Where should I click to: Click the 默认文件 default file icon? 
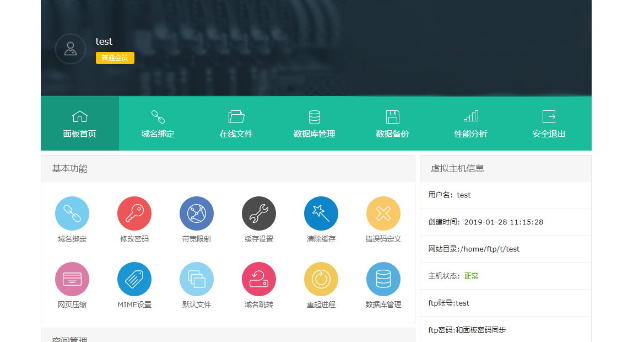196,279
